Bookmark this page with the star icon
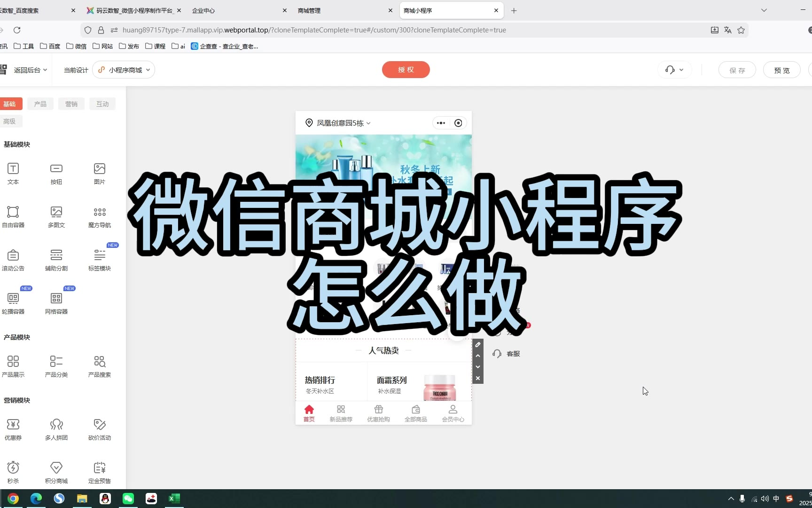This screenshot has width=812, height=508. (x=741, y=30)
